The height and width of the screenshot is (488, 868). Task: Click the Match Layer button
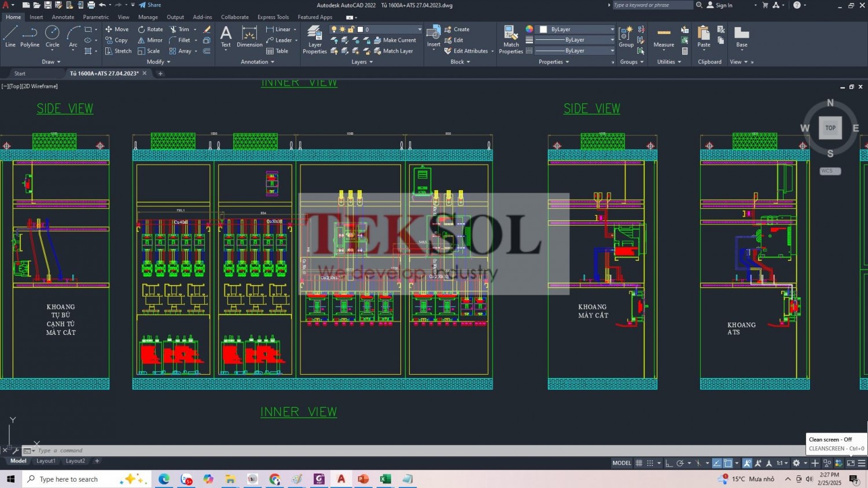(x=393, y=51)
